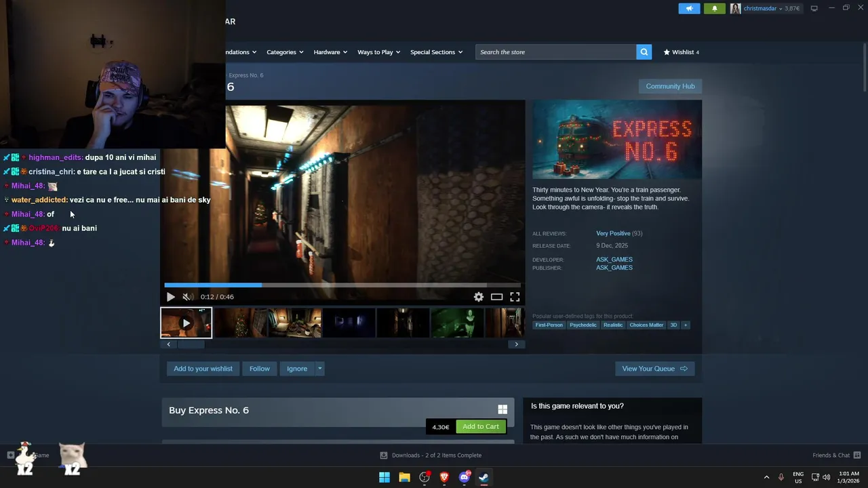Image resolution: width=868 pixels, height=488 pixels.
Task: Open the green notifications bell
Action: pos(714,8)
